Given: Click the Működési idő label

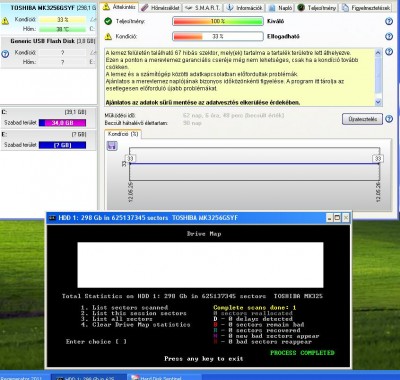Looking at the screenshot, I should tap(120, 116).
